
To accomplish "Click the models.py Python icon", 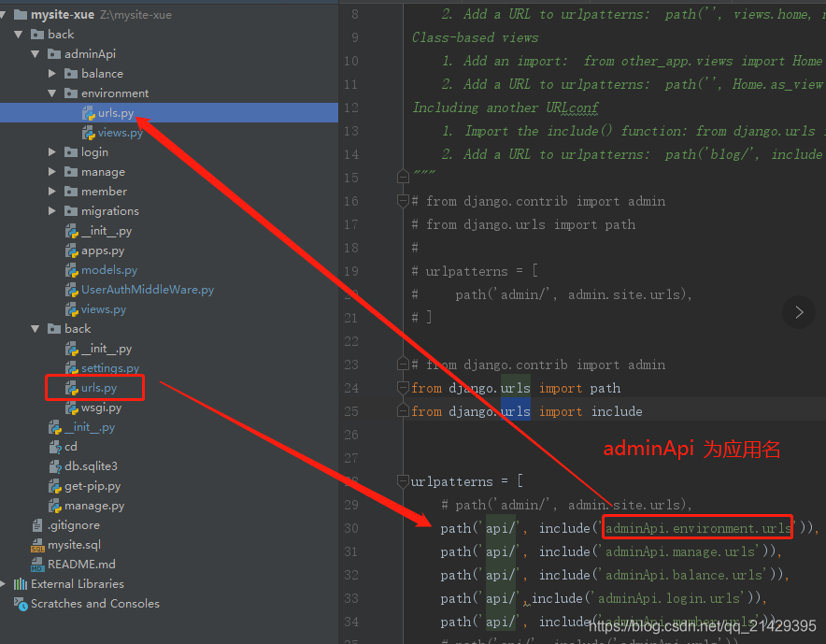I will pyautogui.click(x=70, y=269).
